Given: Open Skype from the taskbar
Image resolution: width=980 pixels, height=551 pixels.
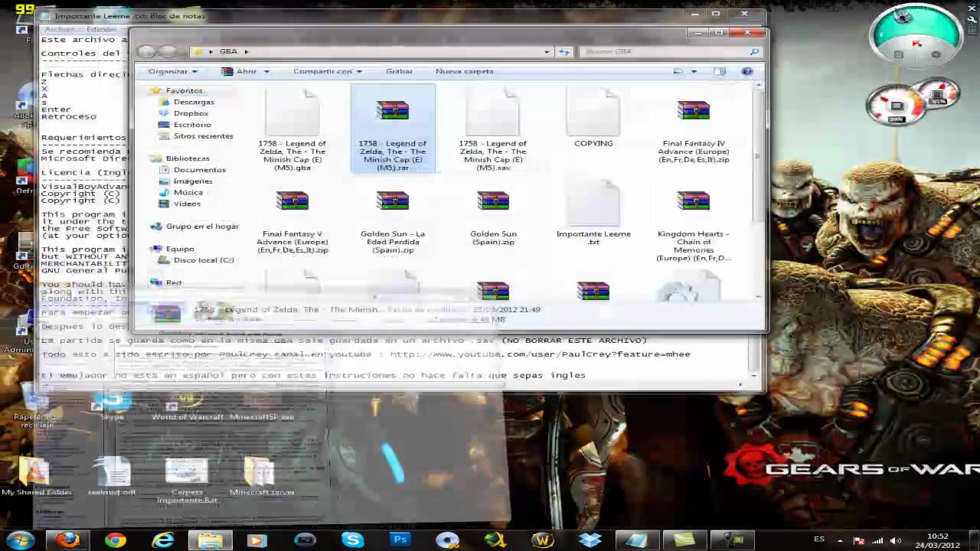Looking at the screenshot, I should 353,540.
